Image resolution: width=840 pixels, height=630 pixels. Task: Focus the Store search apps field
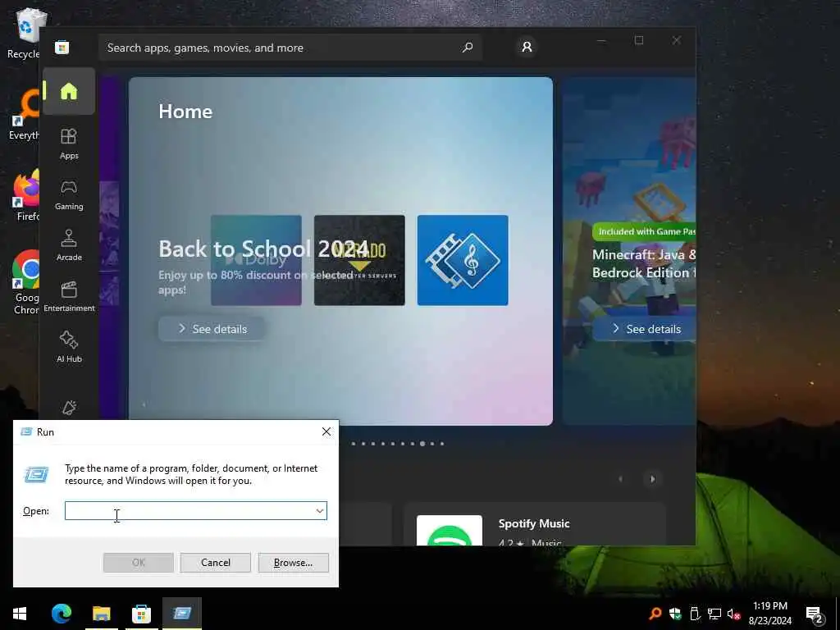pyautogui.click(x=290, y=48)
